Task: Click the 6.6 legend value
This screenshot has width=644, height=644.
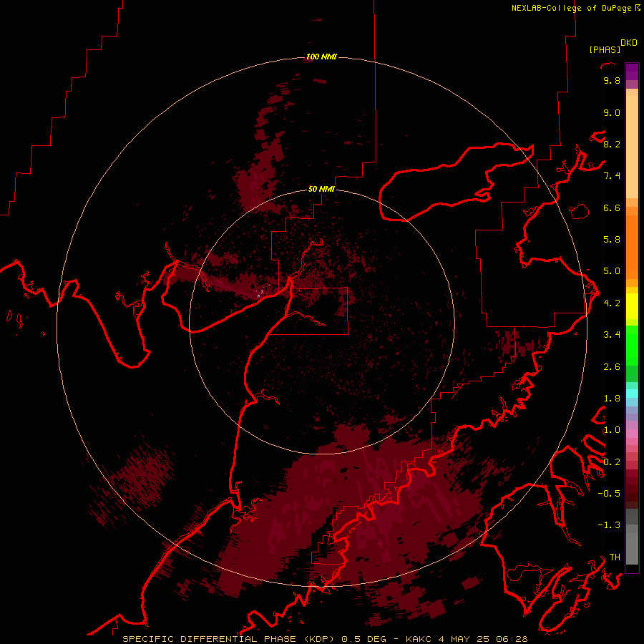Action: coord(612,208)
